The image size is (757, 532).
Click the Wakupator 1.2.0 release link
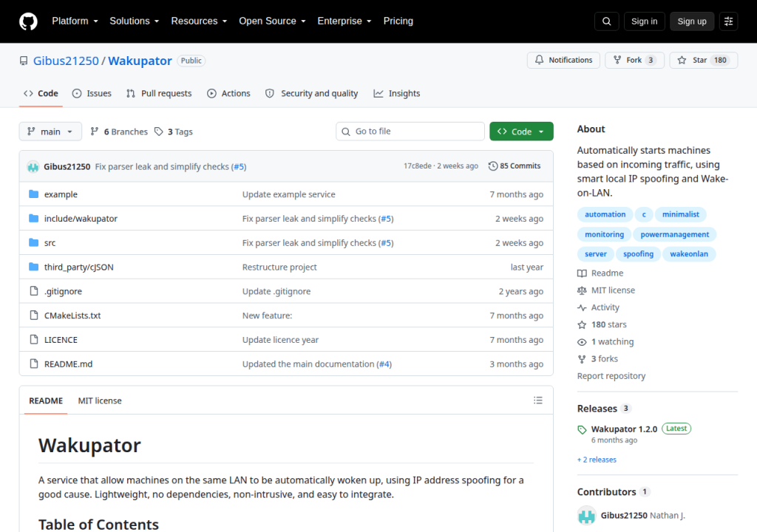click(624, 429)
